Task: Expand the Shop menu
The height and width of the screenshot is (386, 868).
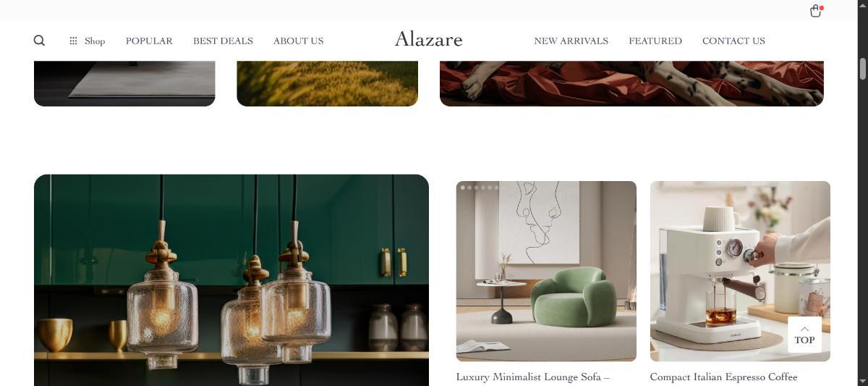Action: (95, 41)
